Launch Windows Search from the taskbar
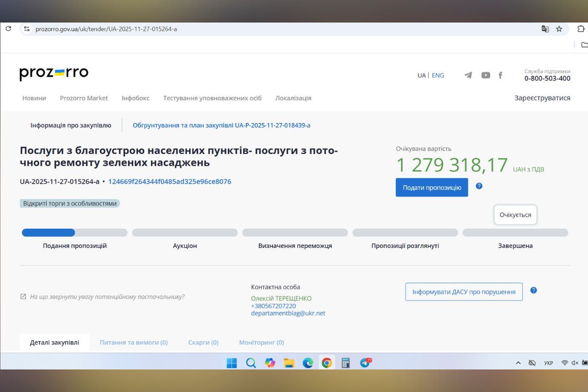This screenshot has width=588, height=392. pyautogui.click(x=251, y=363)
